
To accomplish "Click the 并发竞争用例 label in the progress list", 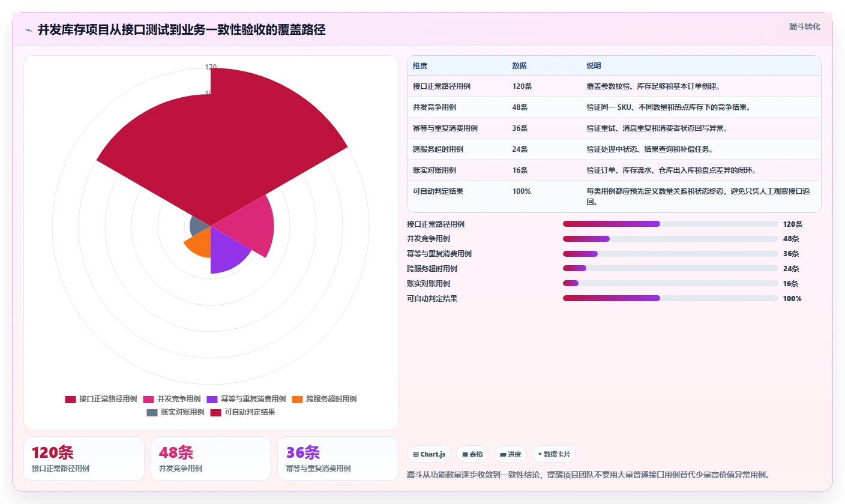I will coord(429,239).
